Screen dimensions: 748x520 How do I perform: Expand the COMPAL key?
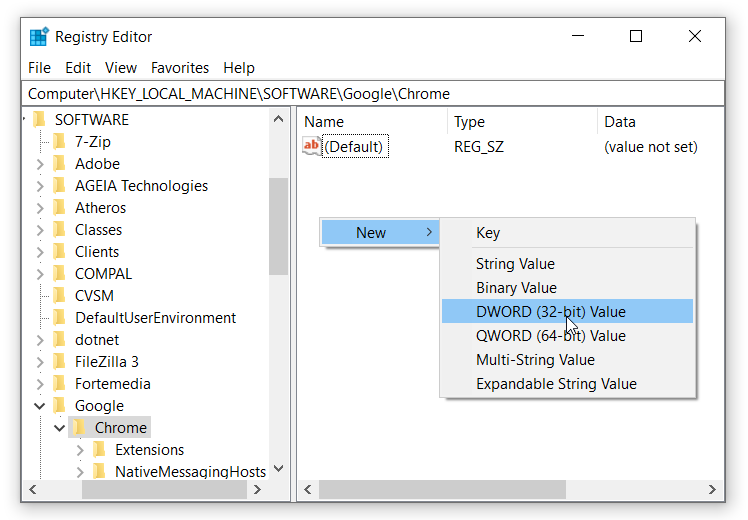pyautogui.click(x=40, y=274)
